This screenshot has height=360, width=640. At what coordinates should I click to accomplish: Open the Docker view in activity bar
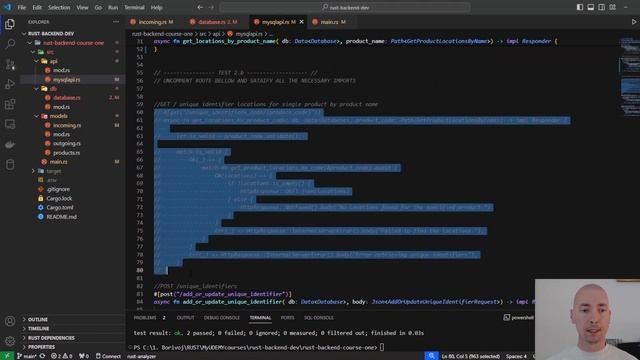click(x=10, y=144)
